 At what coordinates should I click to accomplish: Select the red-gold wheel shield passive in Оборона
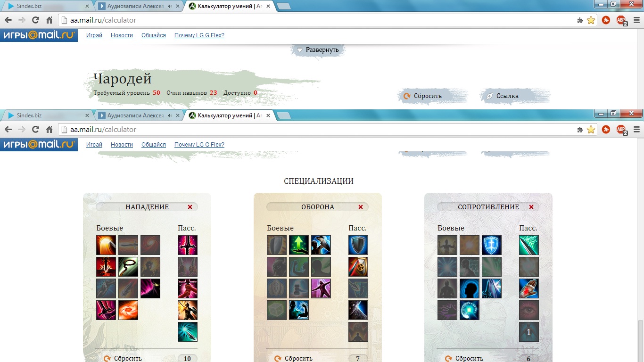(358, 267)
